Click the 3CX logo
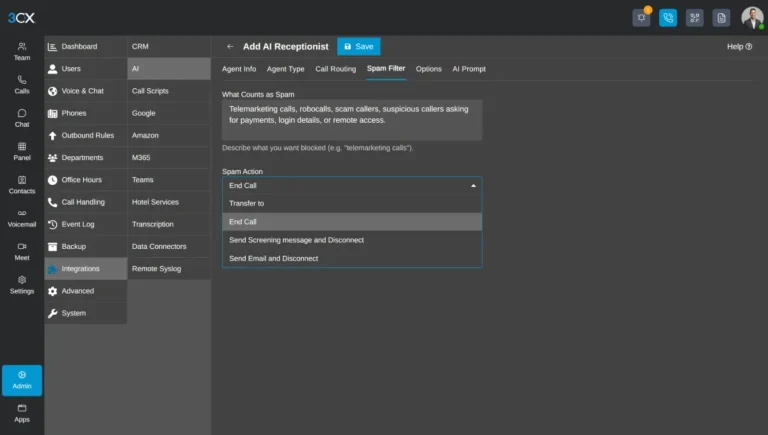Screen dimensions: 768x435 [x=21, y=18]
